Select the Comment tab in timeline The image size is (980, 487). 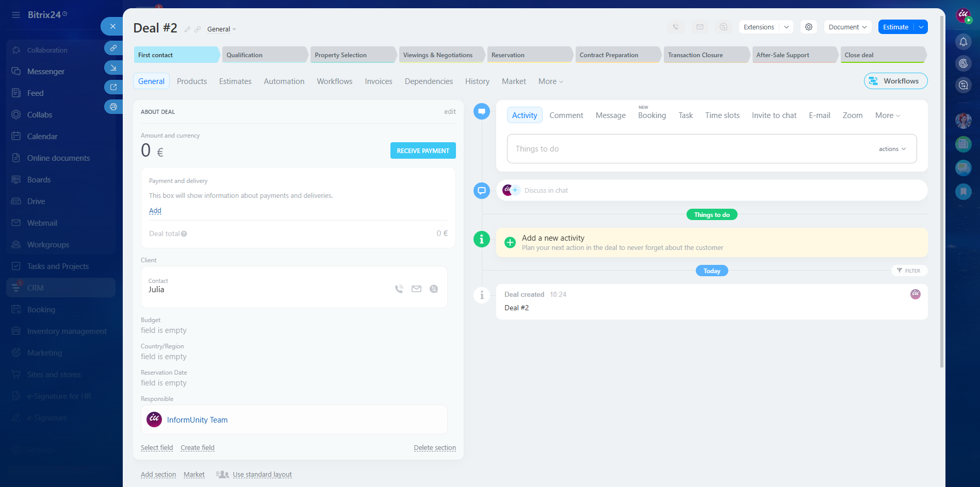point(566,115)
